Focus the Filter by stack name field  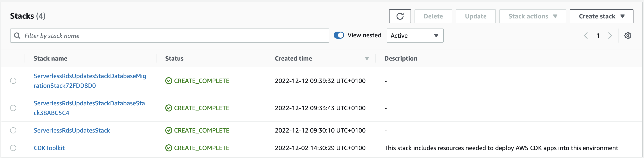pos(169,36)
